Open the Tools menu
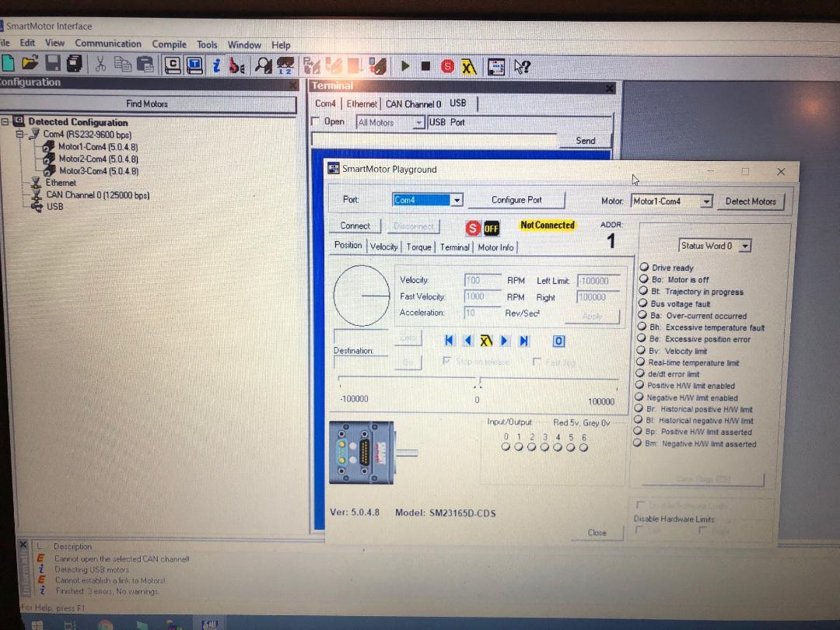This screenshot has height=630, width=840. point(207,45)
